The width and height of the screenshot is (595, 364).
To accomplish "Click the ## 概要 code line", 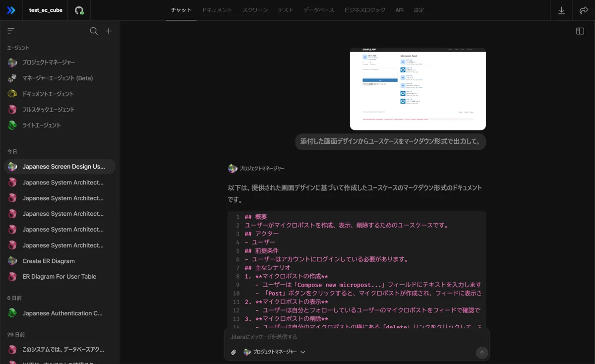I will (x=256, y=217).
